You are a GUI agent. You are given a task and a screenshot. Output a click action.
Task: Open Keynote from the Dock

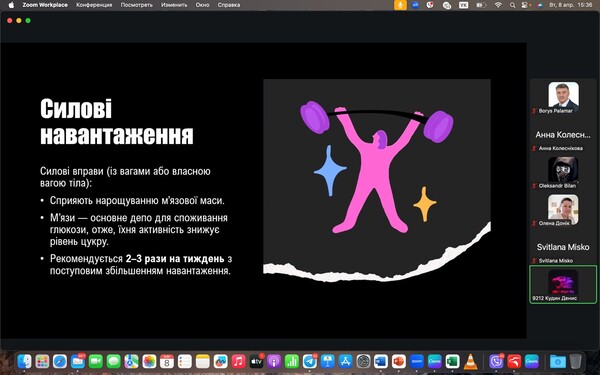[328, 361]
